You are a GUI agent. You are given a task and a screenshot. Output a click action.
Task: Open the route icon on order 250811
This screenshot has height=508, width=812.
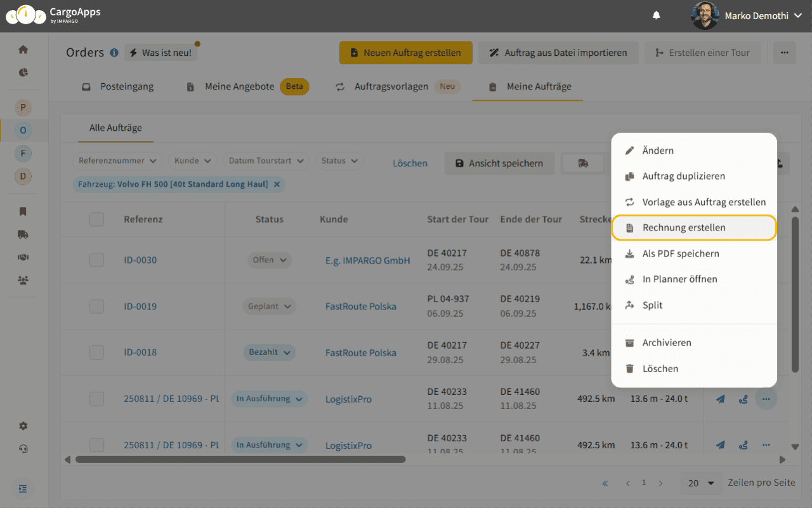[743, 399]
